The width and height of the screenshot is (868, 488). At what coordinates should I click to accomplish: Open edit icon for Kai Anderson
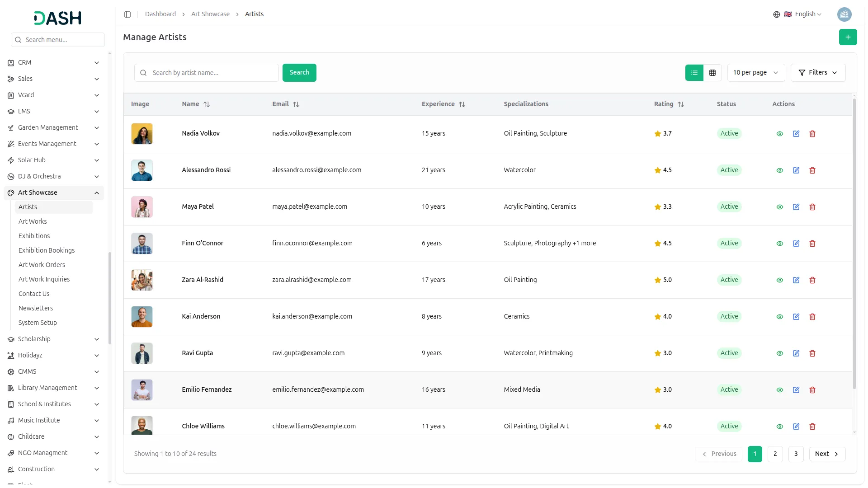(796, 317)
